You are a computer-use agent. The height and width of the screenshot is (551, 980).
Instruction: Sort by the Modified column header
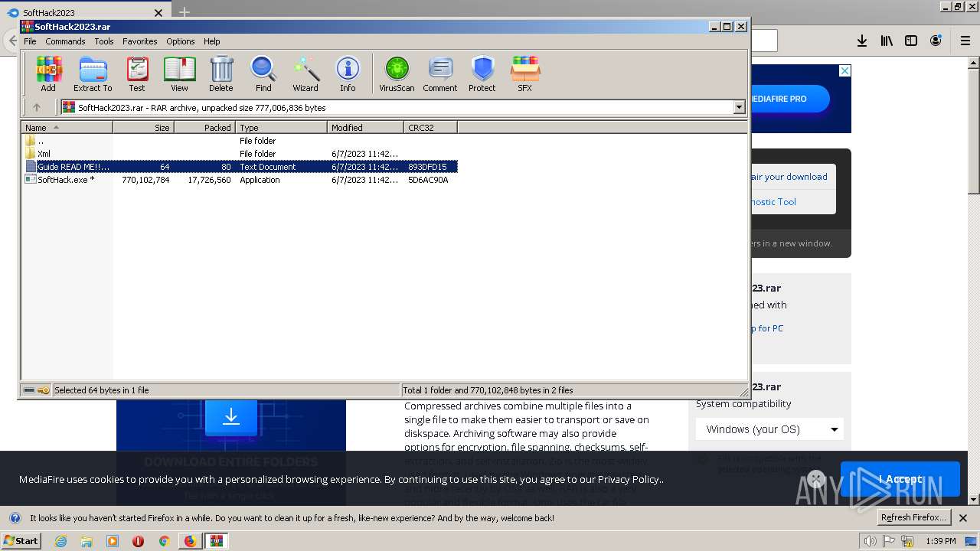pyautogui.click(x=366, y=128)
